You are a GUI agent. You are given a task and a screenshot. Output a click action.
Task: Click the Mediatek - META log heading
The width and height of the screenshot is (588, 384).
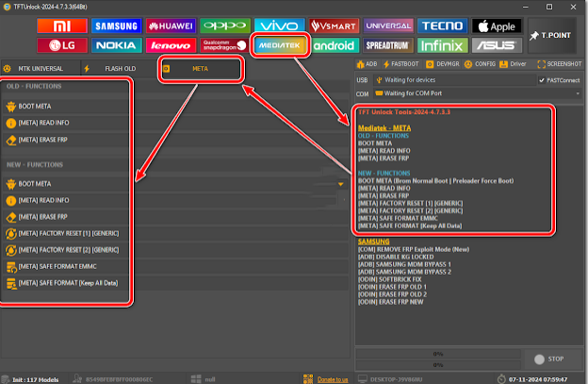384,128
